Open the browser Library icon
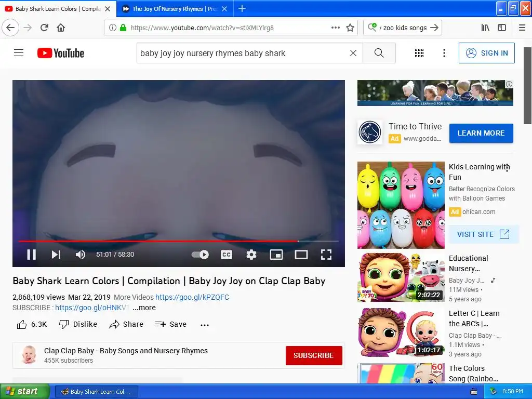 [486, 28]
